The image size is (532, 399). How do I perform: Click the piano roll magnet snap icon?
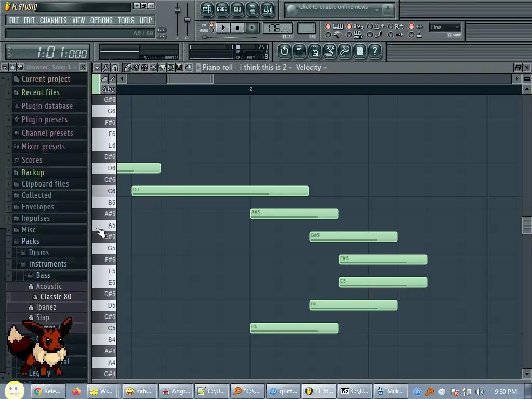[115, 68]
